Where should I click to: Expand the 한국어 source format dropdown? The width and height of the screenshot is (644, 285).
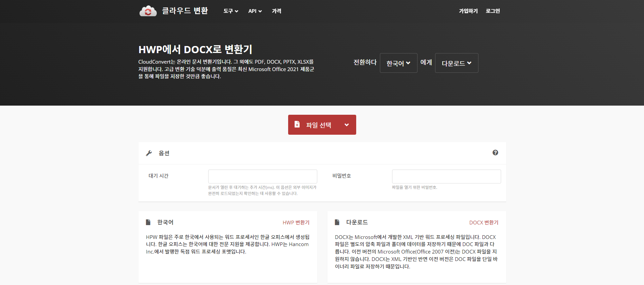point(398,63)
